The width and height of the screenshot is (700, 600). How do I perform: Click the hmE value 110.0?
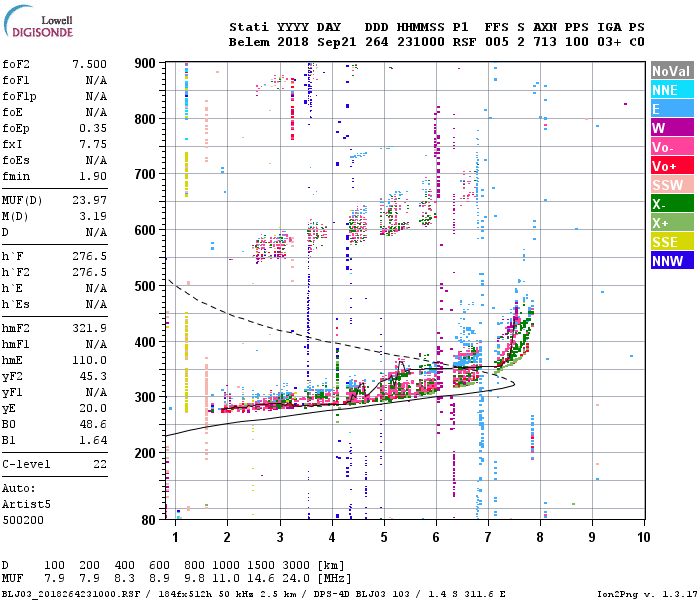point(90,360)
